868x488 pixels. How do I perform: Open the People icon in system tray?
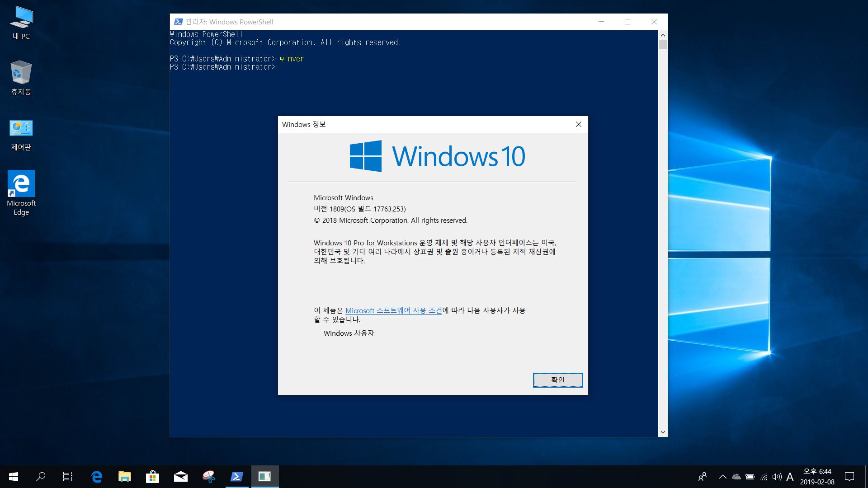point(703,477)
